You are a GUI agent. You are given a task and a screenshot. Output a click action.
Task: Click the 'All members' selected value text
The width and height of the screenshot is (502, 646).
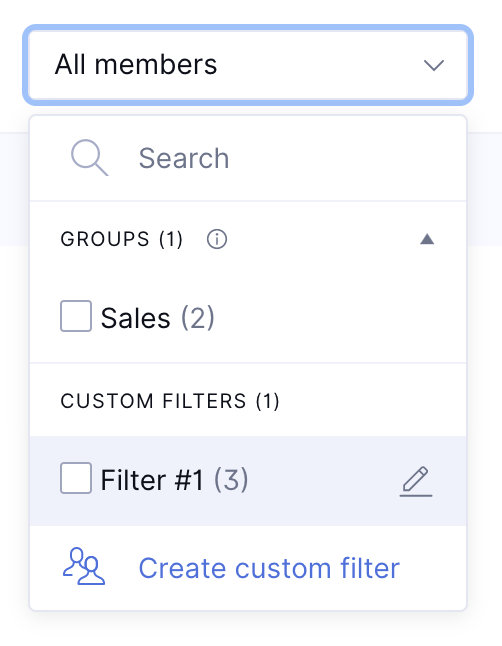(136, 65)
